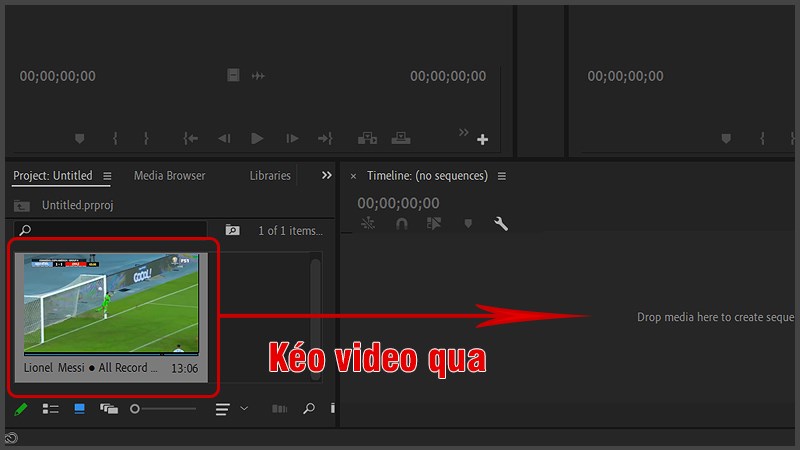Click the Creative Cloud status icon
Image resolution: width=800 pixels, height=450 pixels.
[x=11, y=438]
